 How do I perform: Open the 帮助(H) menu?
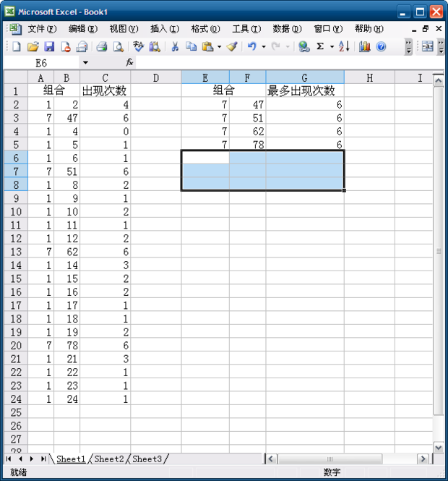(x=369, y=29)
